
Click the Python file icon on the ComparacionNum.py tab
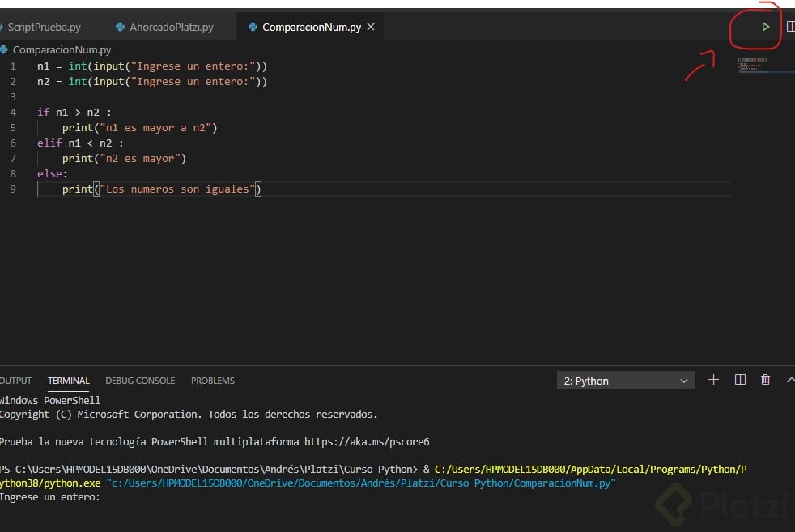tap(253, 27)
